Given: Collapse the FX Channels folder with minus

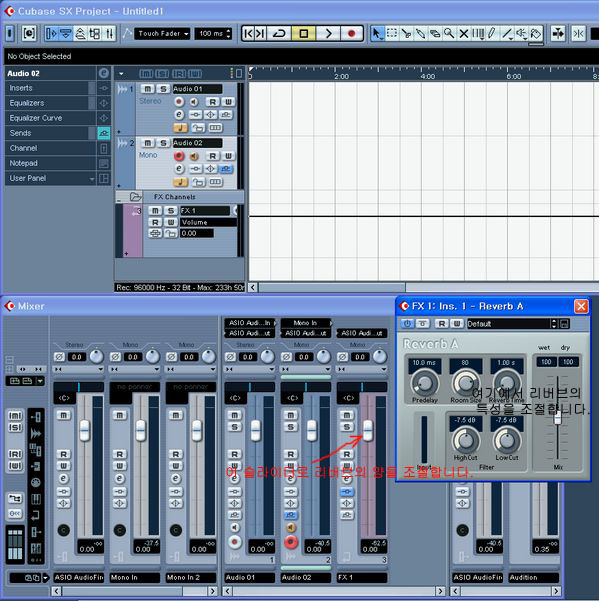Looking at the screenshot, I should [x=119, y=200].
